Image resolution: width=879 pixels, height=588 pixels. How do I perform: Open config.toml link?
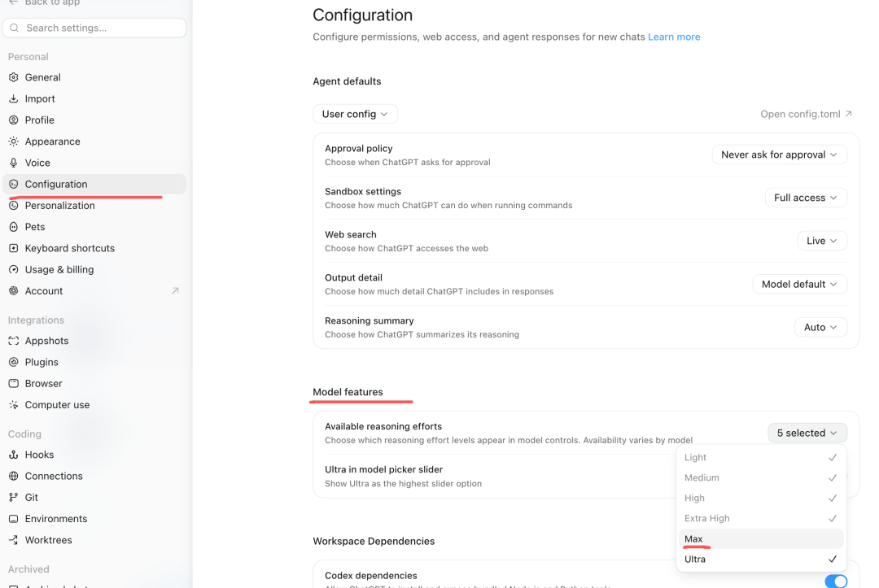point(806,114)
